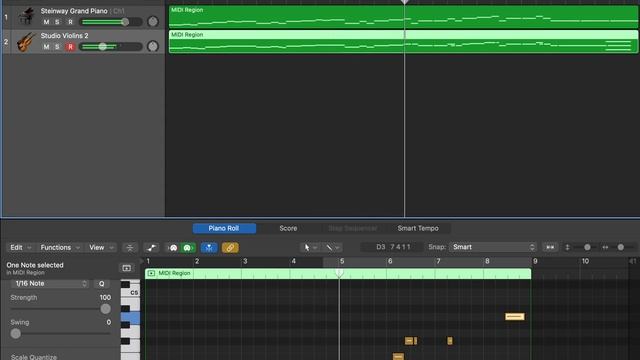This screenshot has height=360, width=640.
Task: Adjust the horizontal zoom slider
Action: coord(620,247)
